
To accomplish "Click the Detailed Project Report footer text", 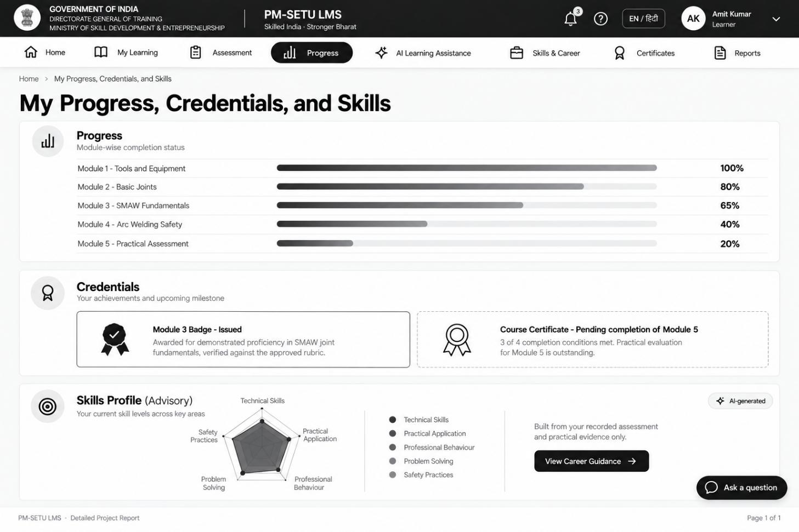I will 105,518.
